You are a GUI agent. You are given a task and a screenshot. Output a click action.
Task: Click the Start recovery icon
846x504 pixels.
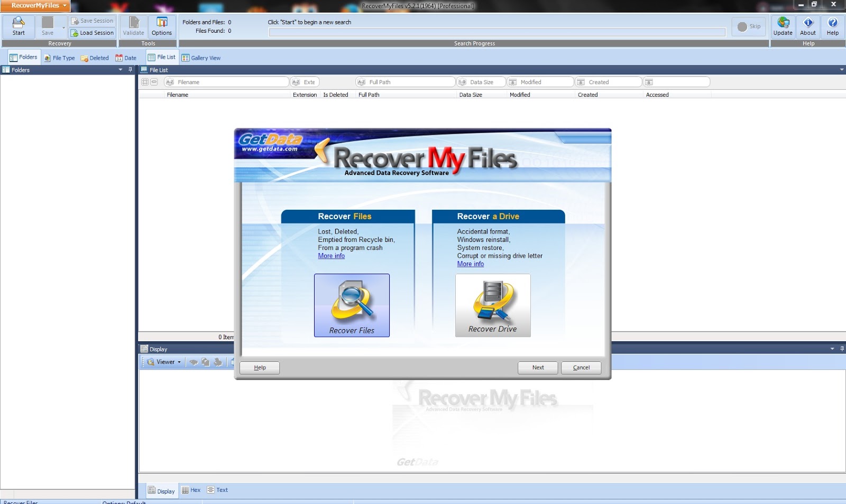[19, 26]
